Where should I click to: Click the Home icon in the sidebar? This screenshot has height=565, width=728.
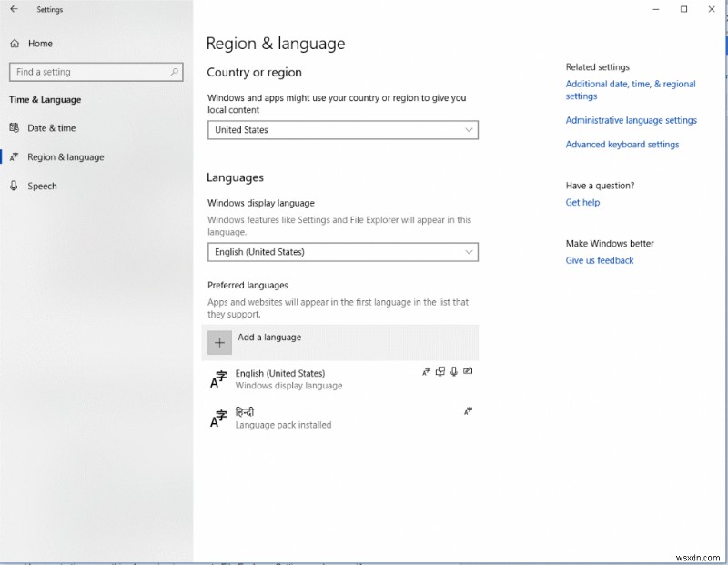tap(15, 44)
